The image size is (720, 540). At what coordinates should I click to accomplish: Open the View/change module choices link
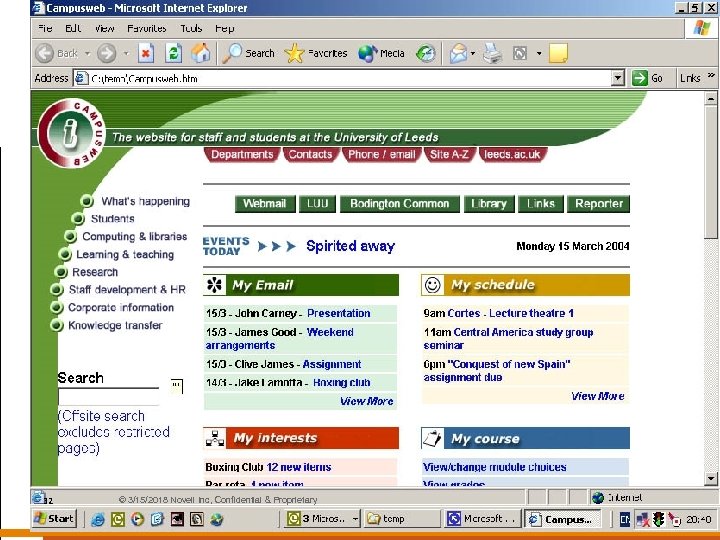(x=495, y=467)
